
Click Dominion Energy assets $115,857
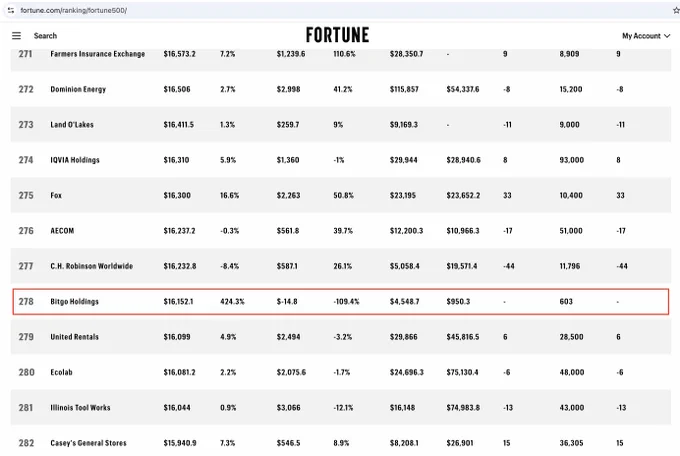tap(404, 89)
